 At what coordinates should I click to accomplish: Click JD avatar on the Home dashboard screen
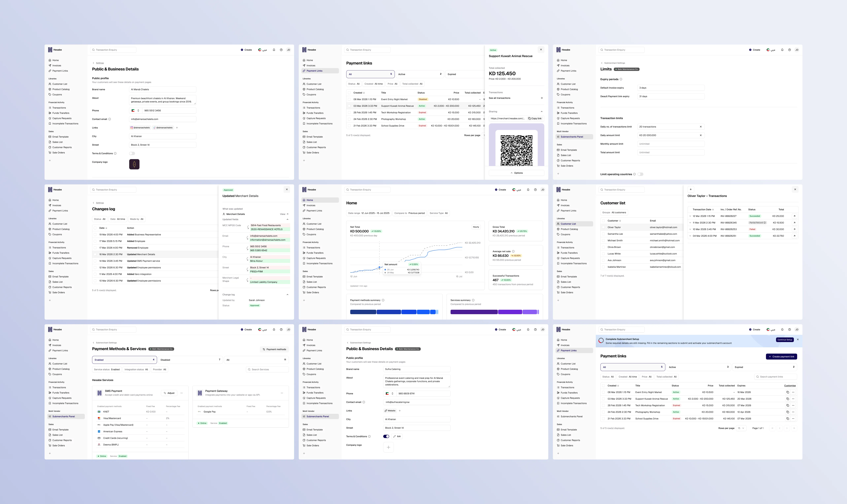542,190
